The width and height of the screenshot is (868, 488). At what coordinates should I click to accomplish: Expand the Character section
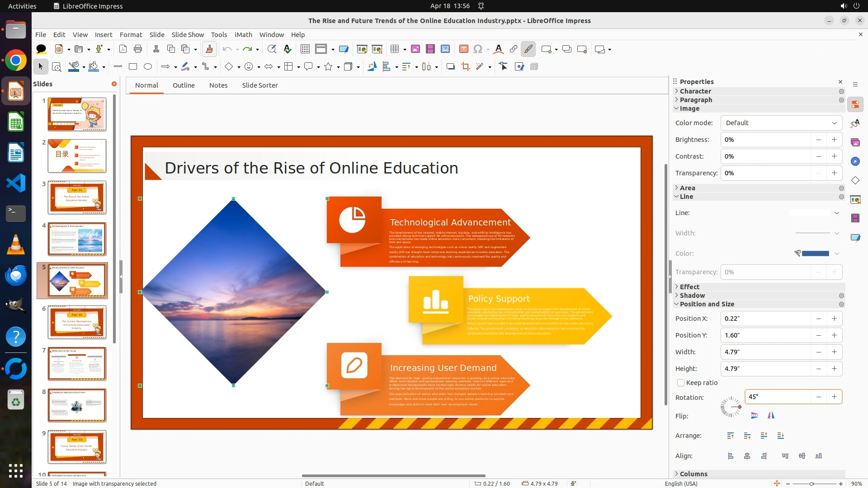695,91
